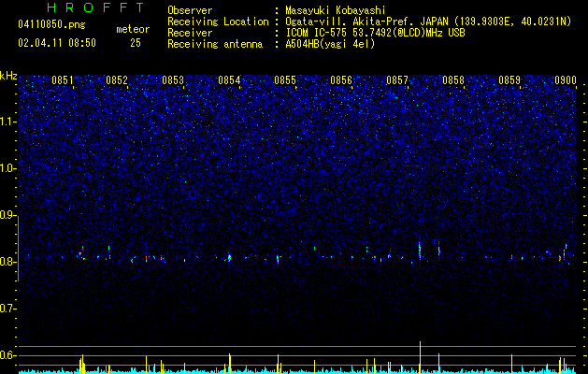Viewport: 588px width, 374px height.
Task: Click the date stamp 02.04.11 08:50
Action: (x=57, y=43)
